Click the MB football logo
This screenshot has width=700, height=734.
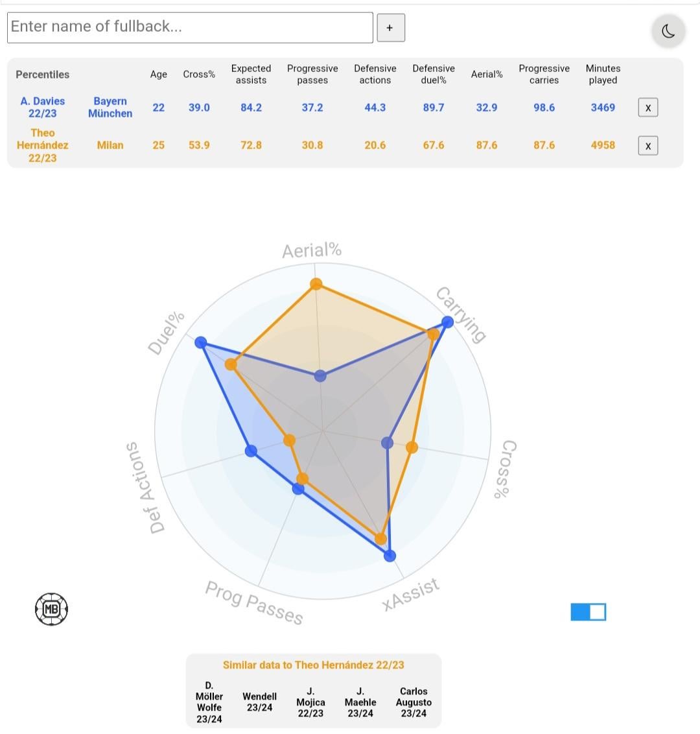[x=51, y=609]
